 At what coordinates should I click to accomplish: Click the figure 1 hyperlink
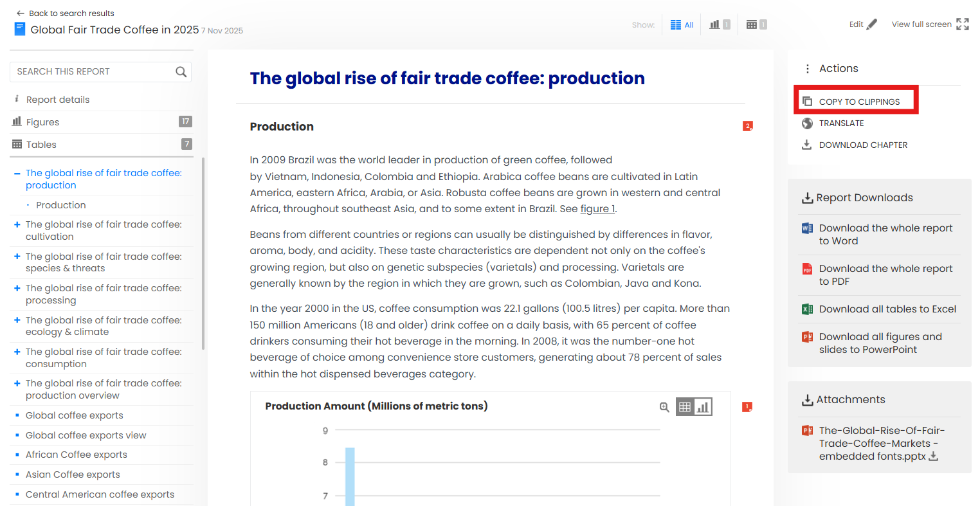tap(597, 209)
